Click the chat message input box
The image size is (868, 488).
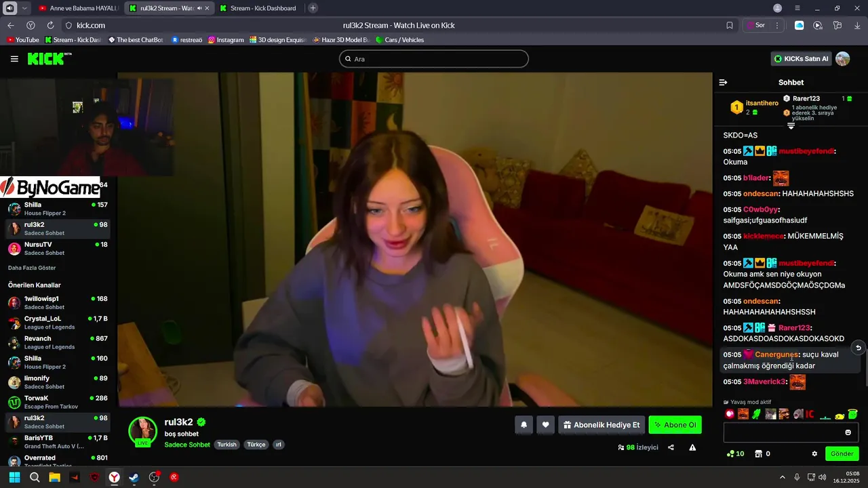[791, 432]
